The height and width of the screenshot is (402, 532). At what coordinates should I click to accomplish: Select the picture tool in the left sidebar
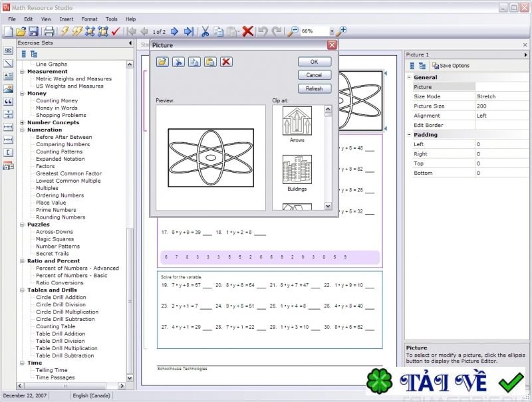point(9,89)
